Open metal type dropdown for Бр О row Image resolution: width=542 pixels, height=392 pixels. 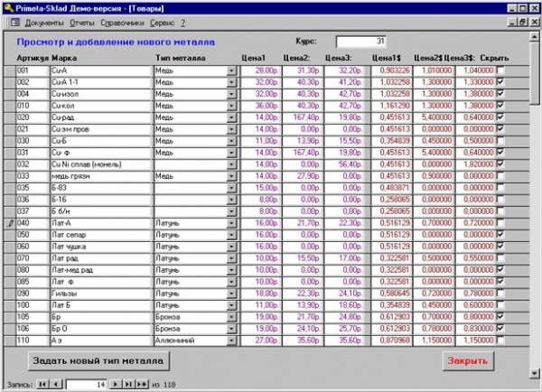pyautogui.click(x=231, y=329)
